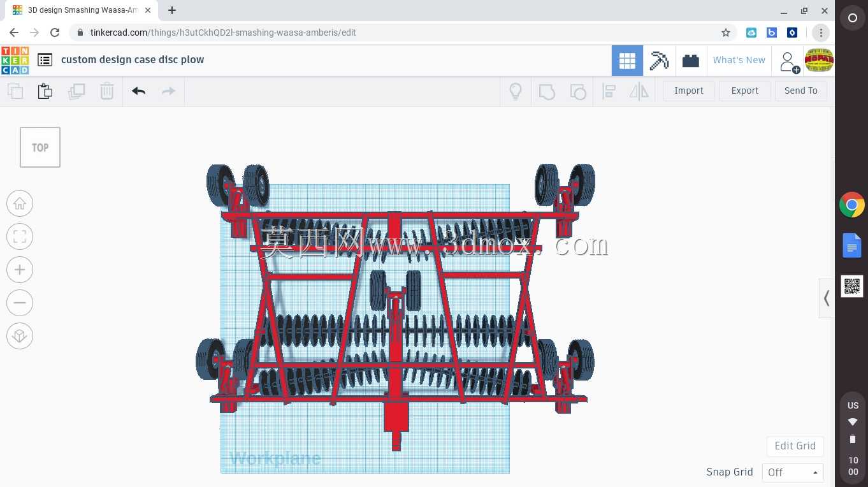Open the Chrome three-dot menu
This screenshot has height=487, width=868.
click(x=821, y=33)
